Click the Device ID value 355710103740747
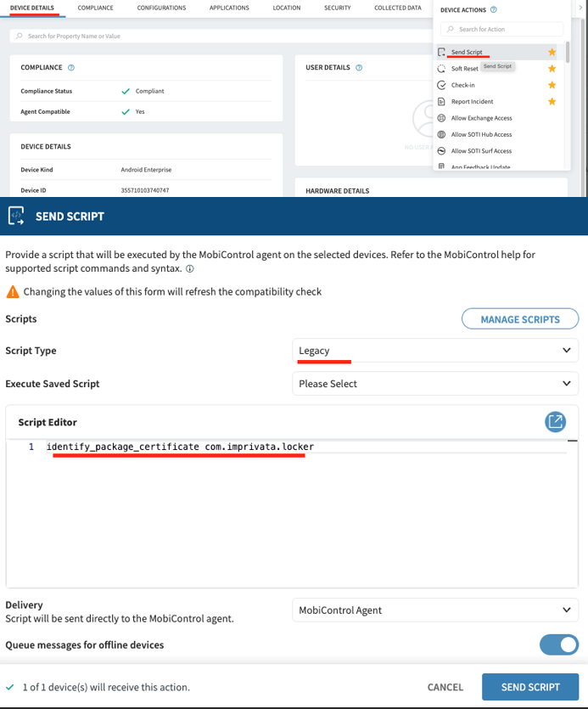This screenshot has height=709, width=588. click(144, 190)
